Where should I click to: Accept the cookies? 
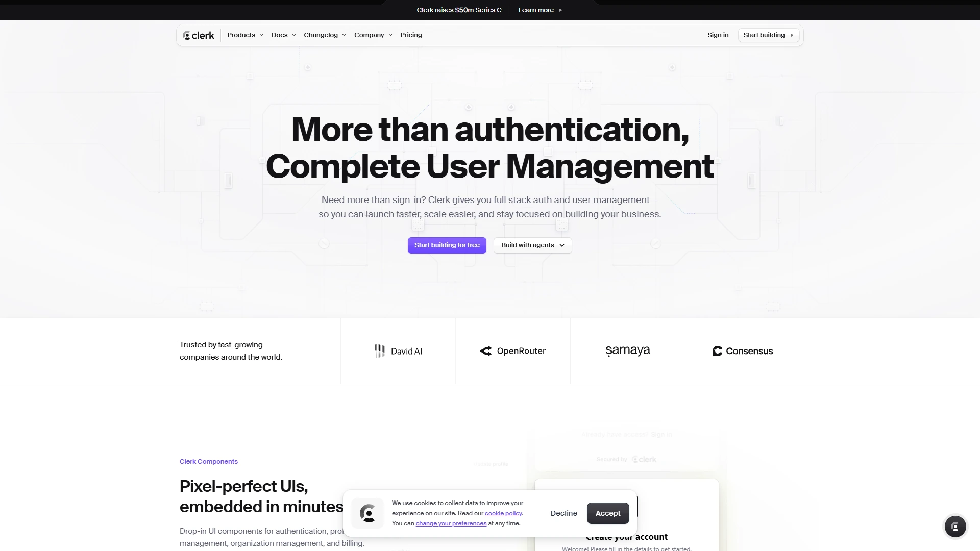pyautogui.click(x=608, y=513)
